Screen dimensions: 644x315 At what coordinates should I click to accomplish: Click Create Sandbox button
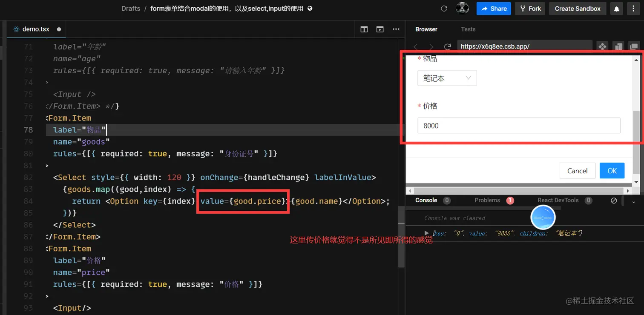tap(578, 9)
